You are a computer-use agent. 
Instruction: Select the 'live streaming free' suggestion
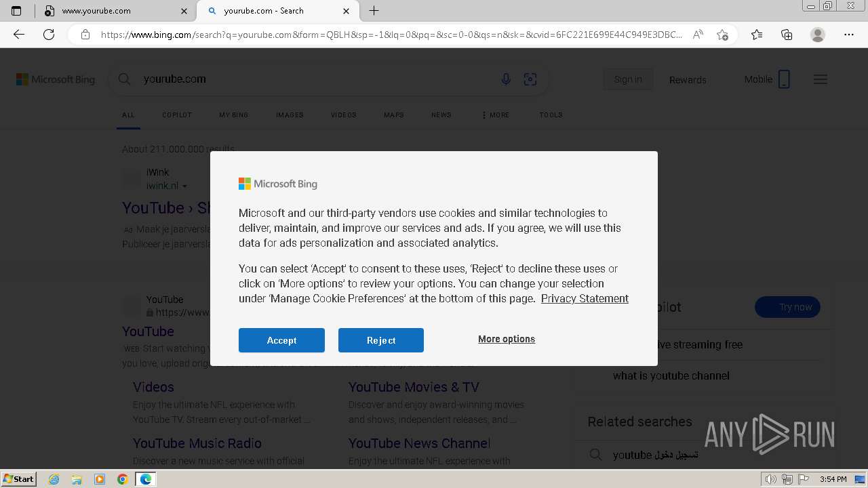click(x=701, y=344)
